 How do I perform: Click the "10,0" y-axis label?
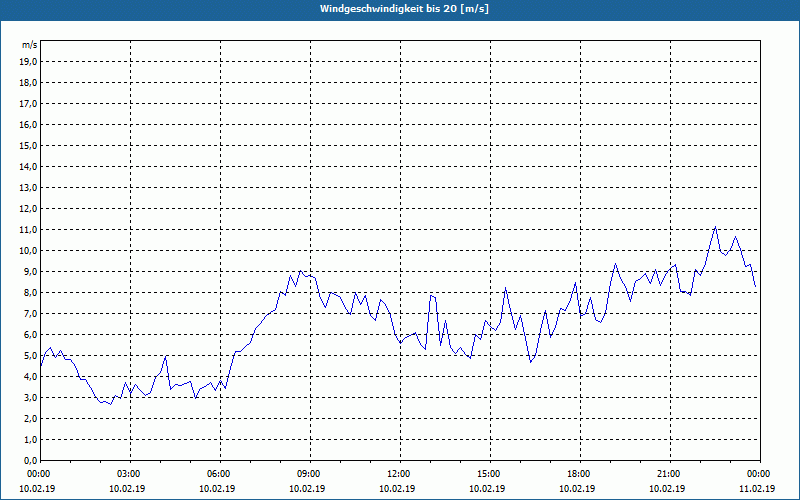pyautogui.click(x=28, y=251)
